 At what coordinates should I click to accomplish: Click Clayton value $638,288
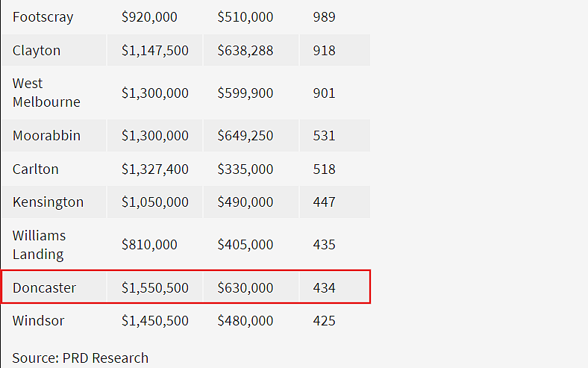[245, 50]
